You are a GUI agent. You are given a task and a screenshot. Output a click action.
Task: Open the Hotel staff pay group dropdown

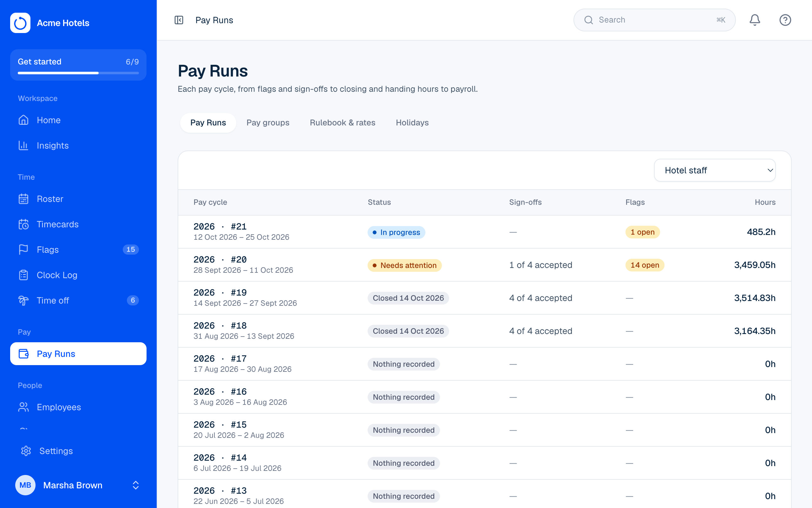click(x=715, y=170)
